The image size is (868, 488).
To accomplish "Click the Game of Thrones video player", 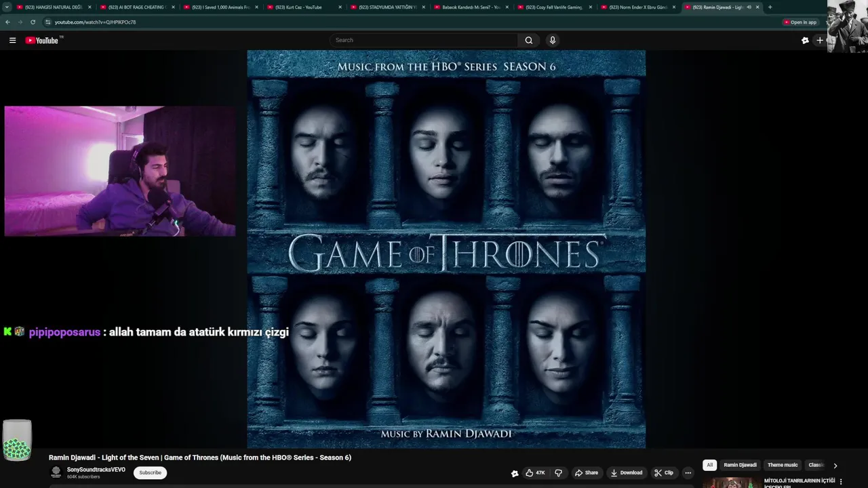I will point(446,249).
